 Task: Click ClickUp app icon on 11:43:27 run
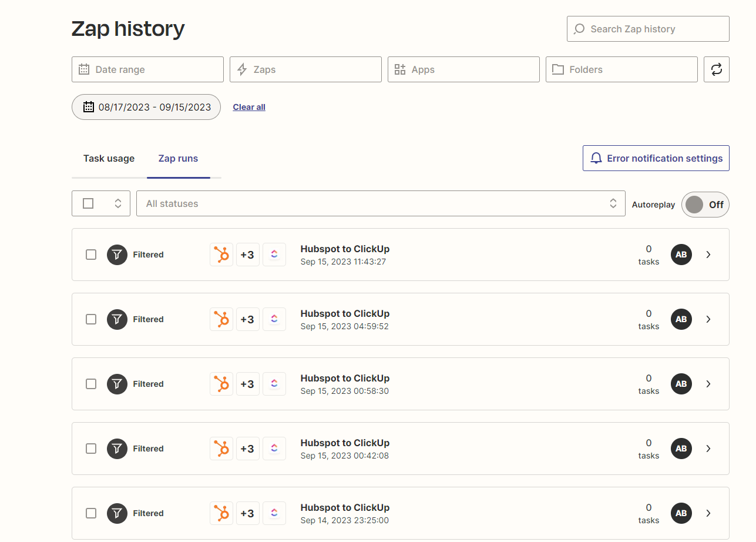pyautogui.click(x=274, y=255)
